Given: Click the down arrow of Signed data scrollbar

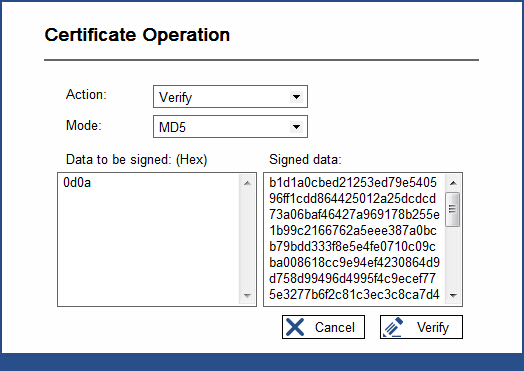Looking at the screenshot, I should coord(453,295).
